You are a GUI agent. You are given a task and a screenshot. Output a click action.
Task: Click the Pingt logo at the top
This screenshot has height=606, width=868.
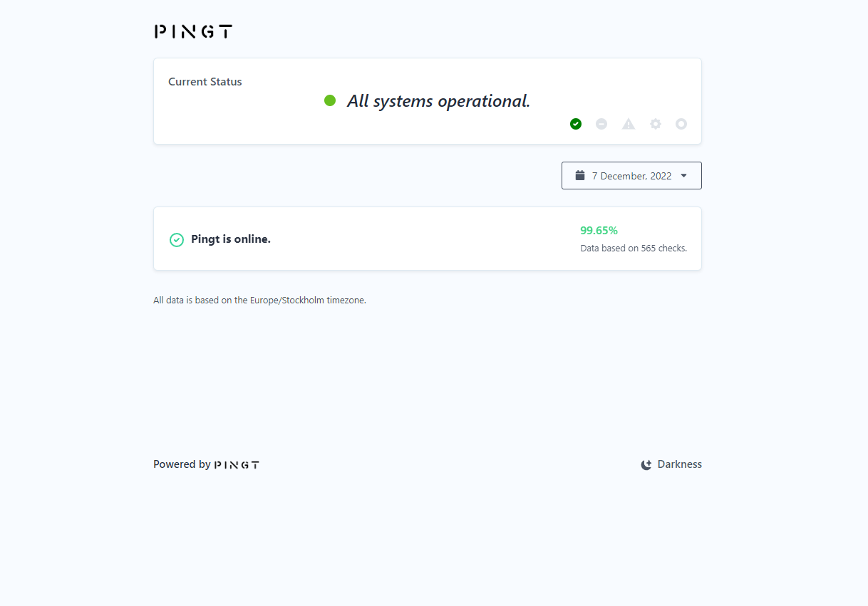[193, 31]
